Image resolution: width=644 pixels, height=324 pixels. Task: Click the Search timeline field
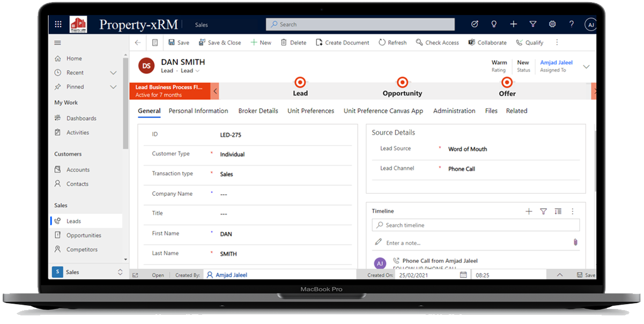pyautogui.click(x=476, y=225)
